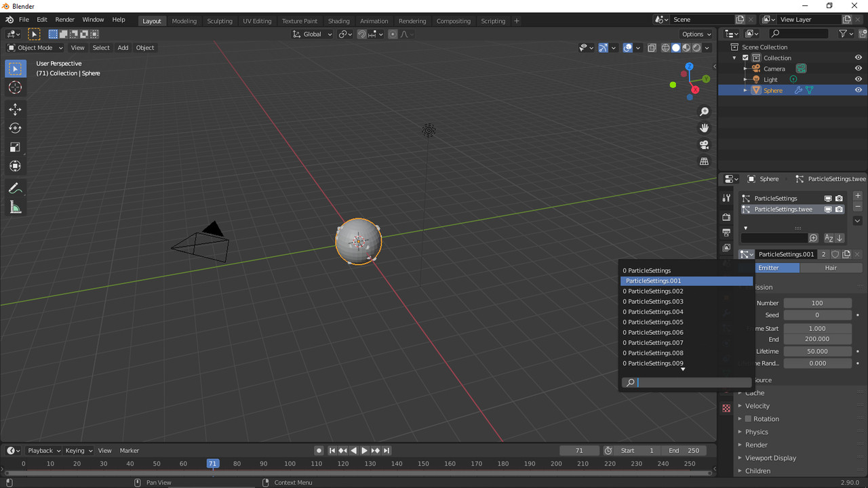Expand the Children panel
The height and width of the screenshot is (488, 868).
pyautogui.click(x=757, y=471)
